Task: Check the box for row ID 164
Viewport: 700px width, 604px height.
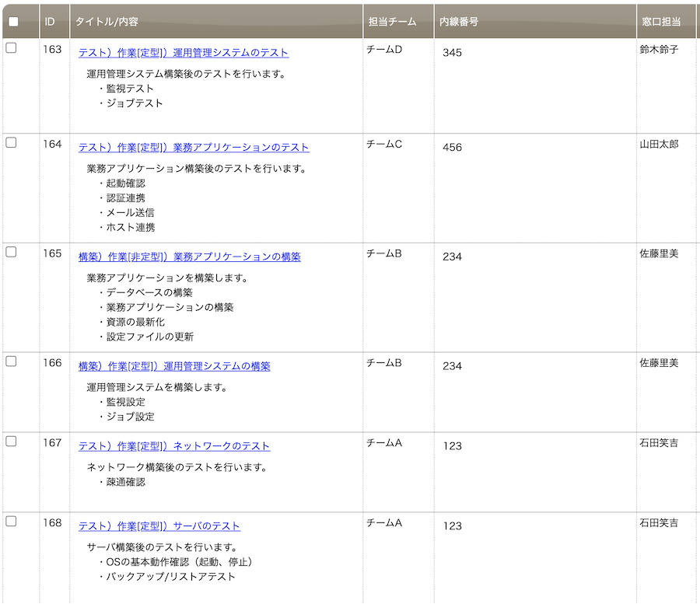Action: click(x=11, y=142)
